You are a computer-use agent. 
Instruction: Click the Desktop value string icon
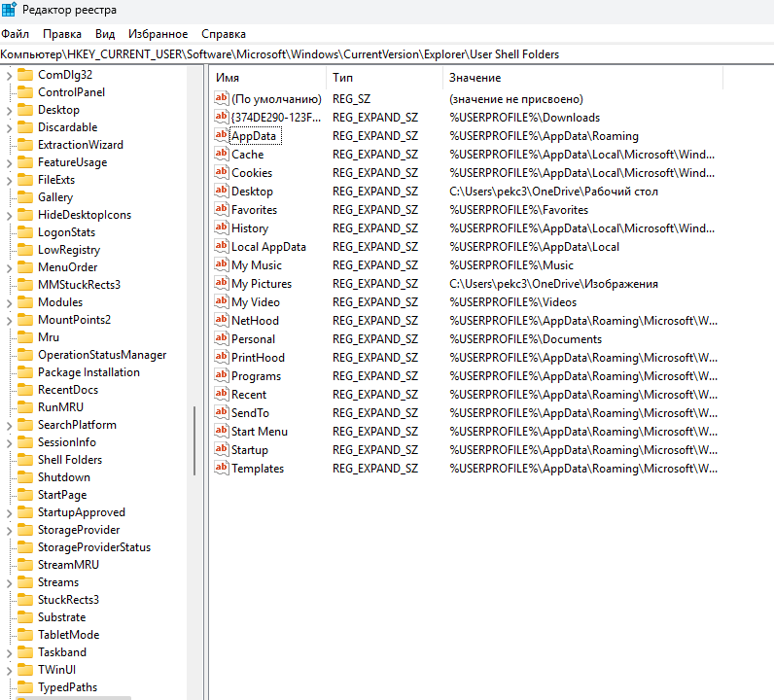(221, 191)
